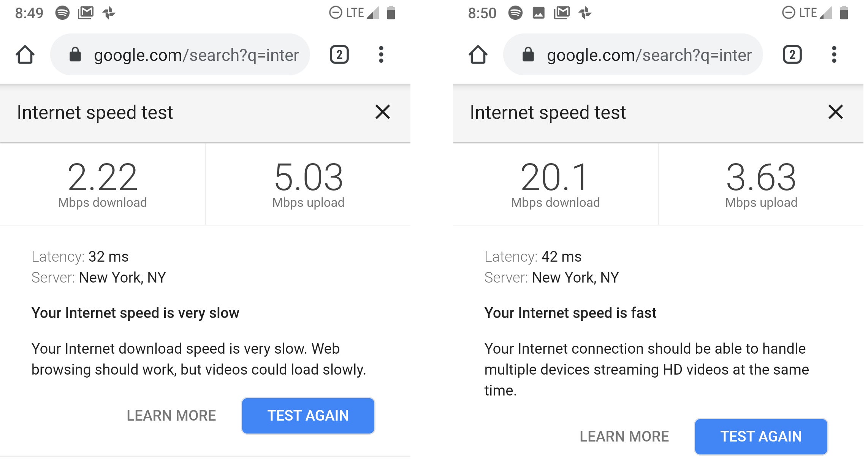Tap the Gmail icon in right status bar
Image resolution: width=868 pixels, height=467 pixels.
(562, 13)
